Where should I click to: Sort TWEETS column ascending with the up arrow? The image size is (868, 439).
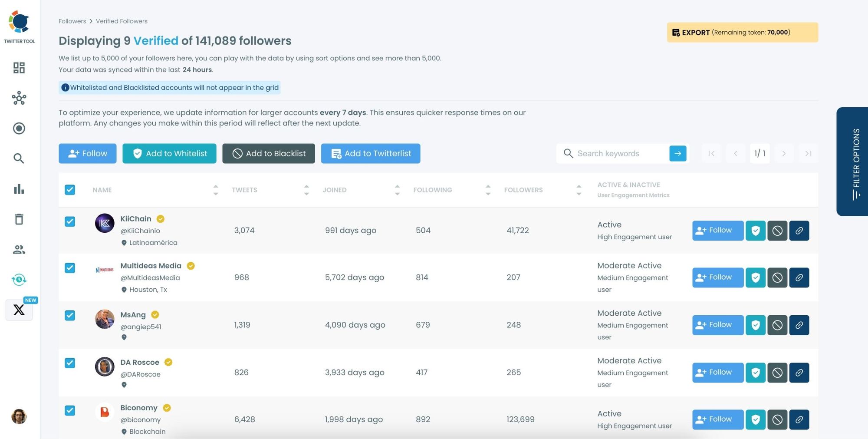[x=306, y=185]
